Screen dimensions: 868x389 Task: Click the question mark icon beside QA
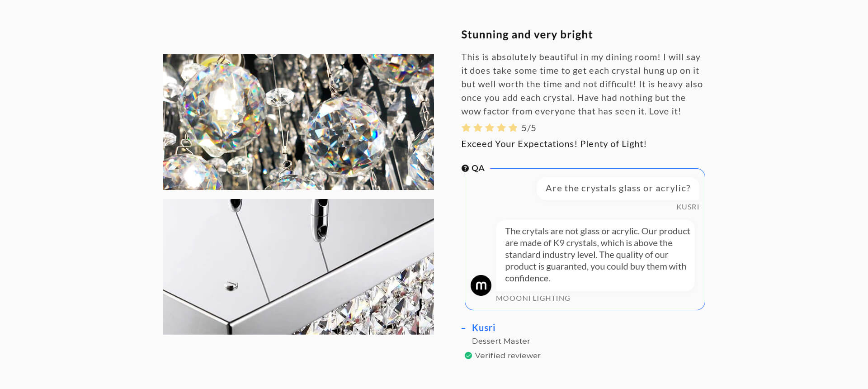click(x=465, y=168)
